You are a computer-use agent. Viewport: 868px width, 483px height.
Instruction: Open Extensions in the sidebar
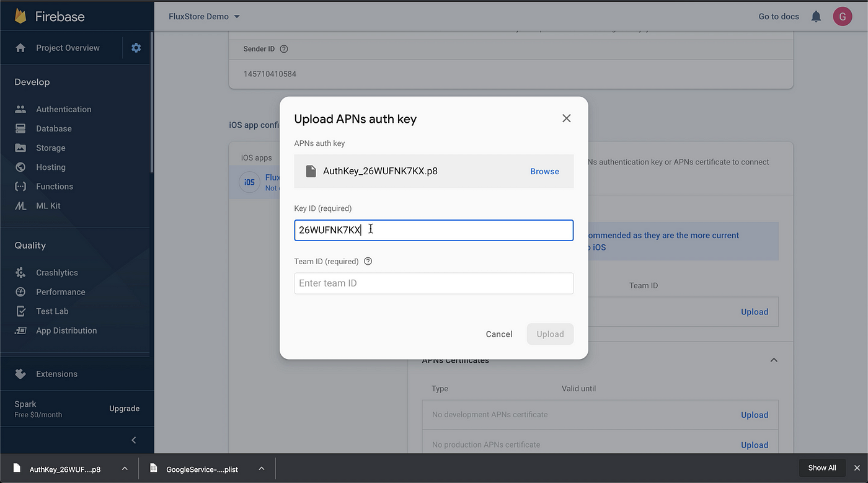click(56, 374)
